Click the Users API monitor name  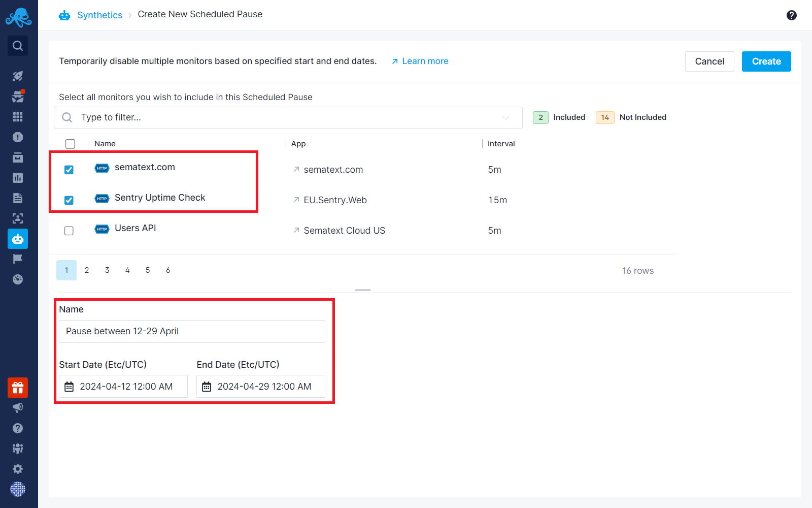[136, 228]
